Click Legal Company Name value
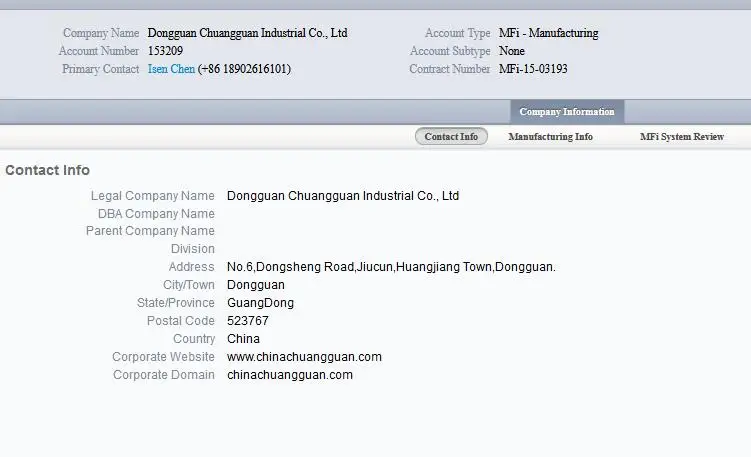Viewport: 751px width, 457px height. [343, 196]
